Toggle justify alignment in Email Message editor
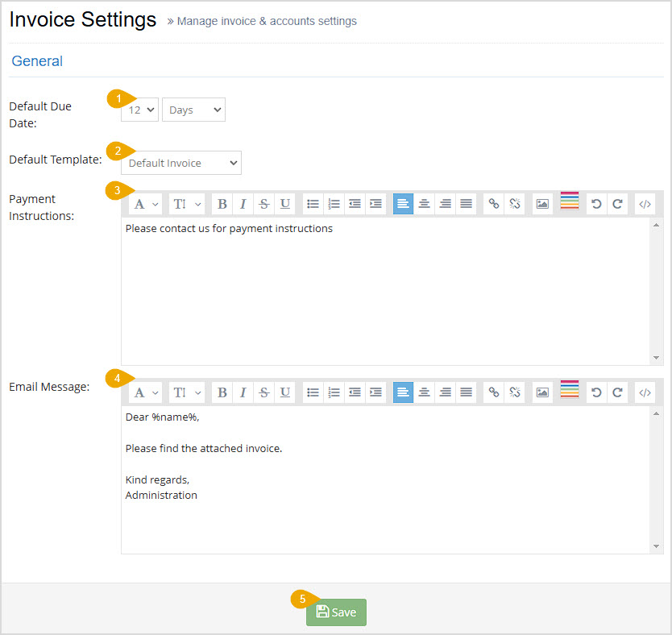 click(x=466, y=392)
